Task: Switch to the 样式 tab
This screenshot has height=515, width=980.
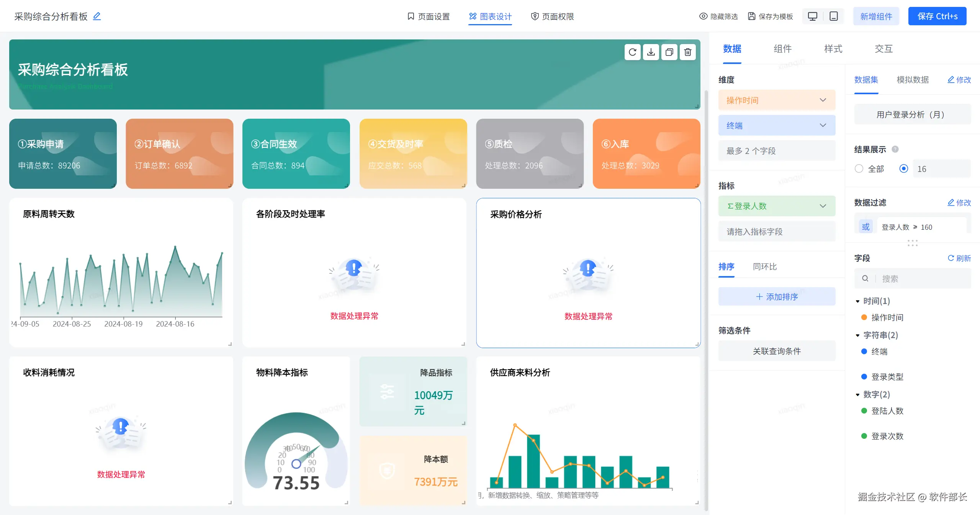Action: tap(833, 49)
